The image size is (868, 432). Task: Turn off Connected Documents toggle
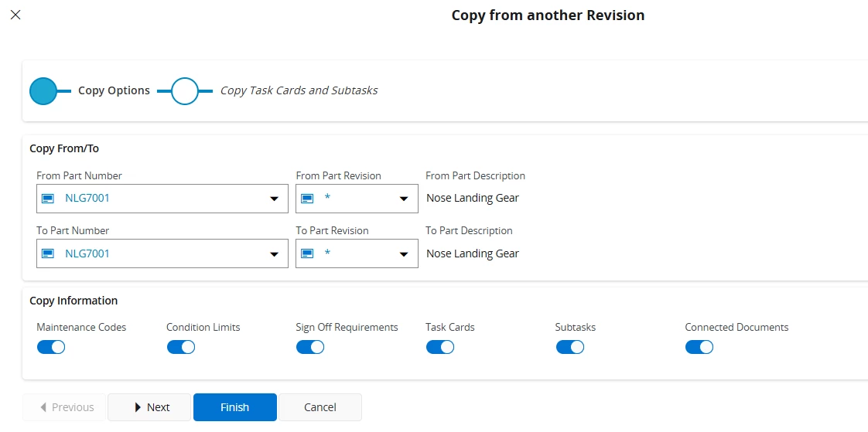699,347
